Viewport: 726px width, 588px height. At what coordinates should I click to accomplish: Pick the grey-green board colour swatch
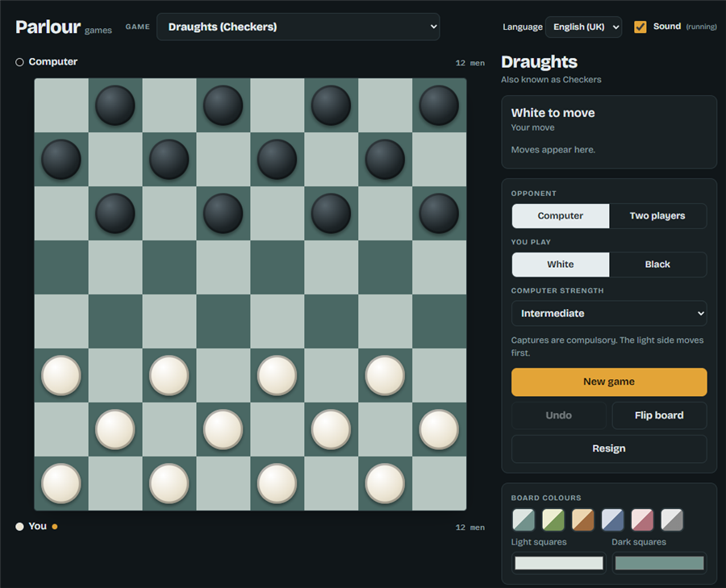click(x=524, y=519)
